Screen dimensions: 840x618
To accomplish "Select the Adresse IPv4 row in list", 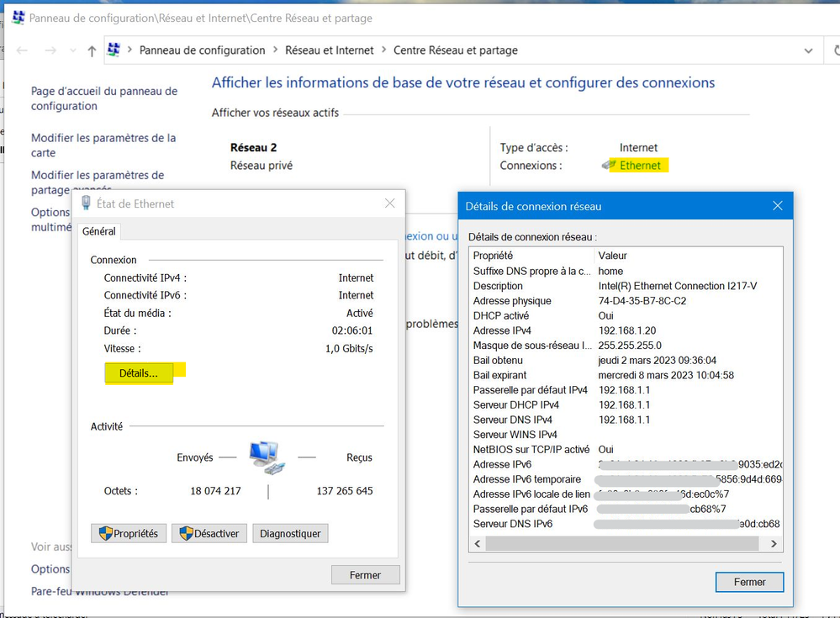I will click(x=626, y=330).
